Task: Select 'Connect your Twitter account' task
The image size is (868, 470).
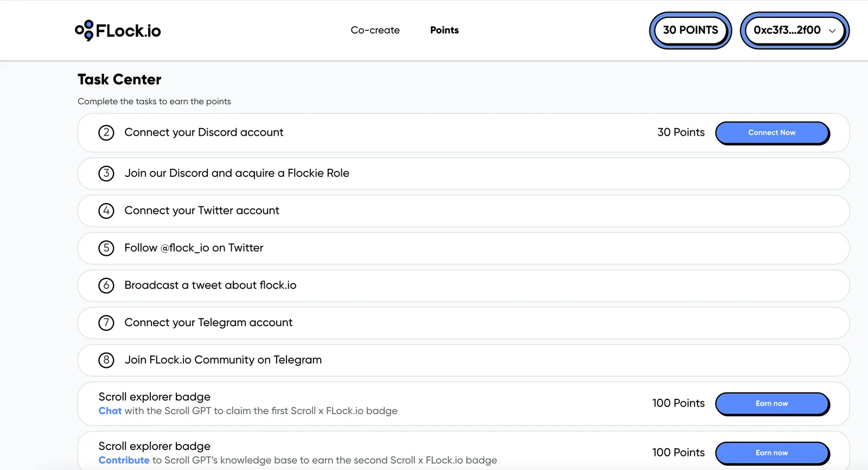Action: coord(202,211)
